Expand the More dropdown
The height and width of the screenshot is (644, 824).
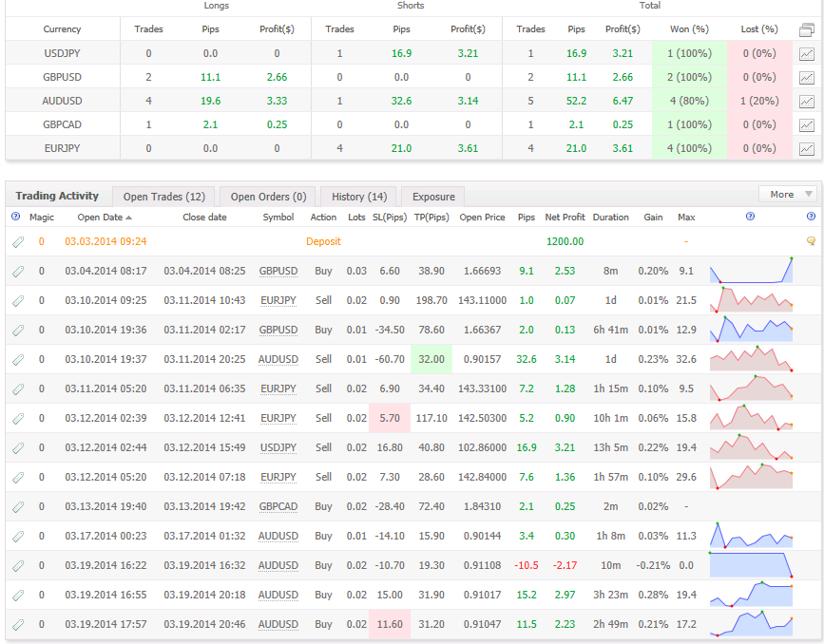(x=787, y=194)
